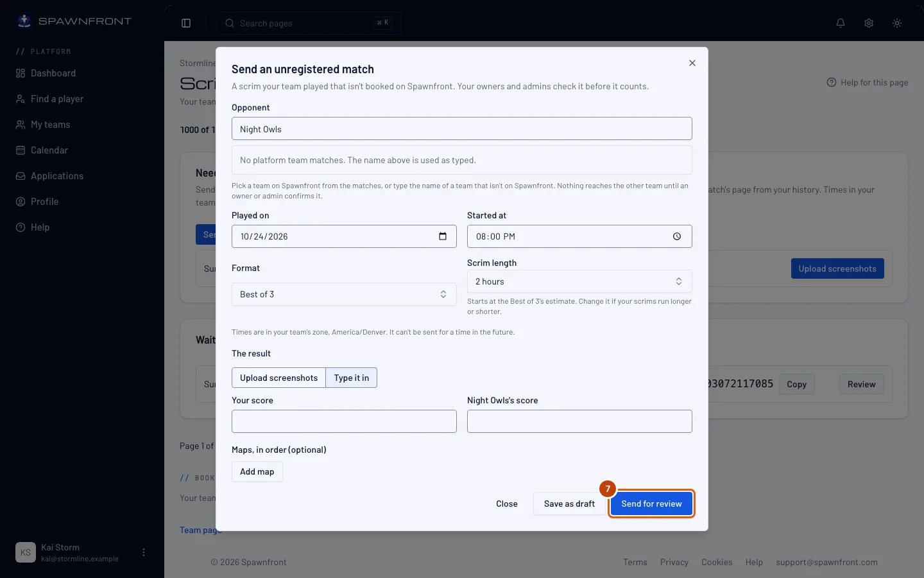This screenshot has height=578, width=924.
Task: Open the settings gear icon
Action: coord(869,23)
